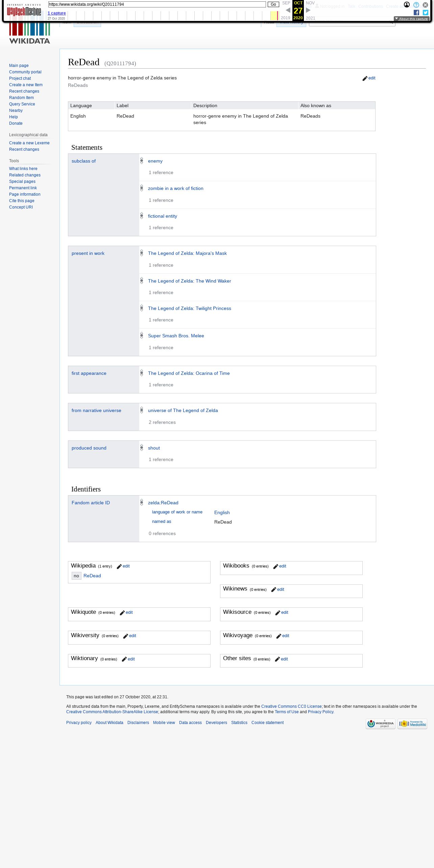Click the highlighted capture marker on timeline
This screenshot has width=434, height=868.
(x=278, y=16)
